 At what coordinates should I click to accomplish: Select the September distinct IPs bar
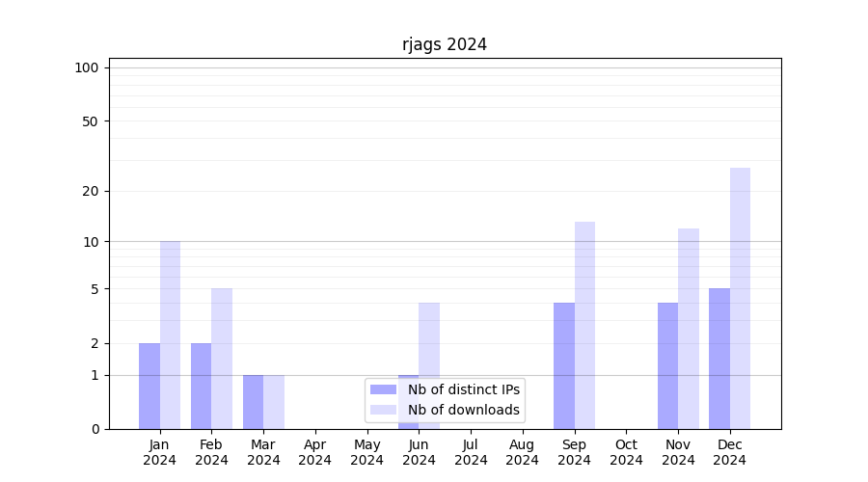point(564,365)
